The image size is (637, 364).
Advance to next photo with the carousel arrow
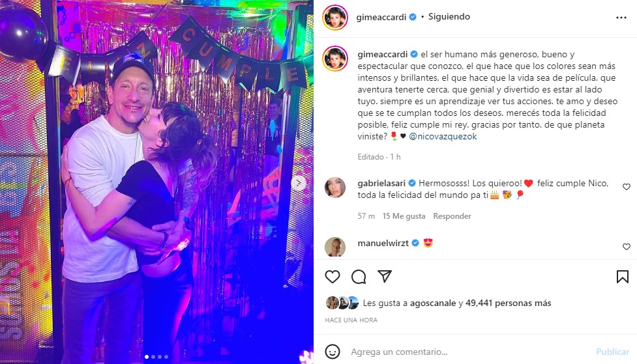coord(299,183)
